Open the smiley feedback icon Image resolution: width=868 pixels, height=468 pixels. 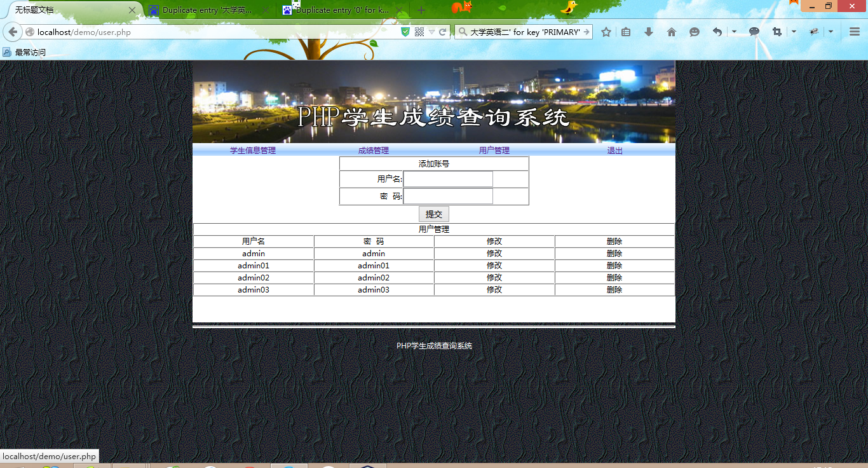point(695,31)
